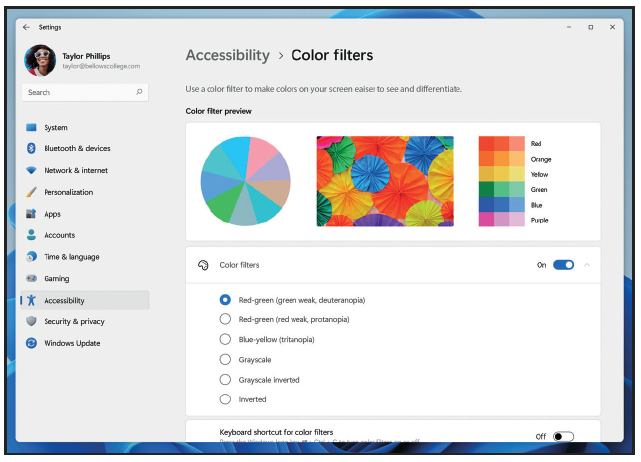Open Time & language settings
641x462 pixels.
click(85, 256)
